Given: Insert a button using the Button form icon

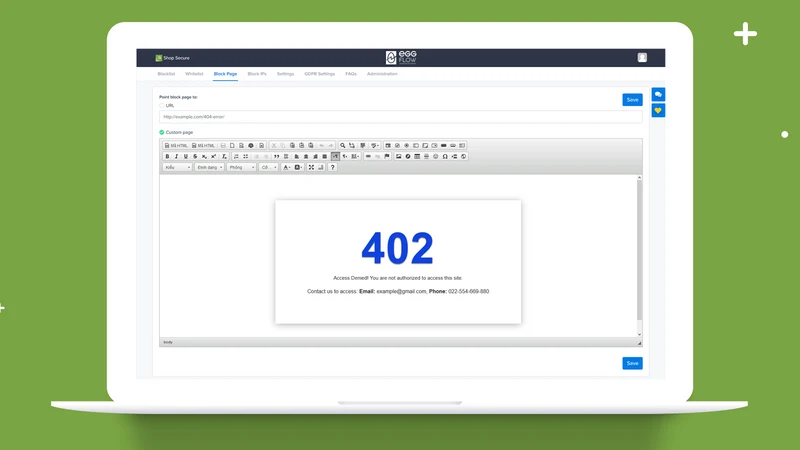Looking at the screenshot, I should click(x=443, y=145).
